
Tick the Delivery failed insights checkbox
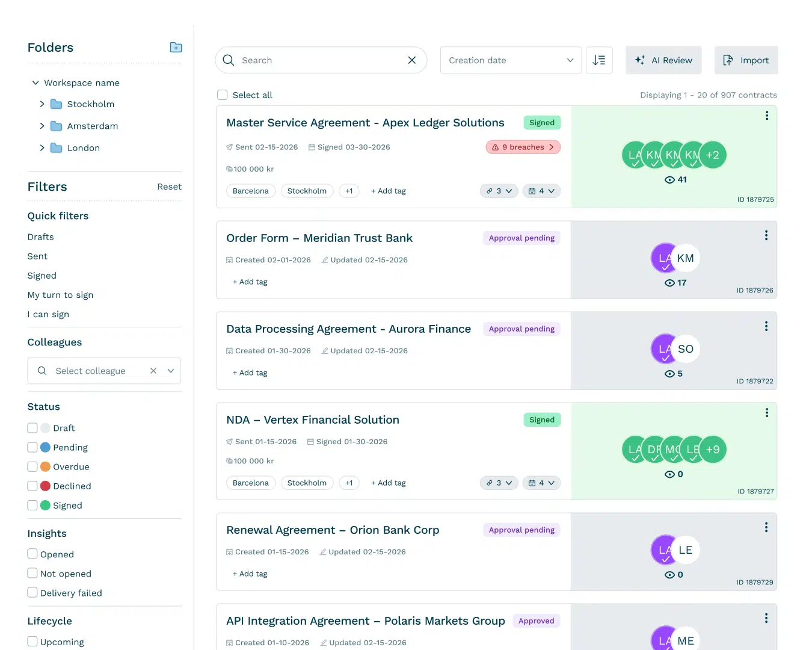coord(32,593)
